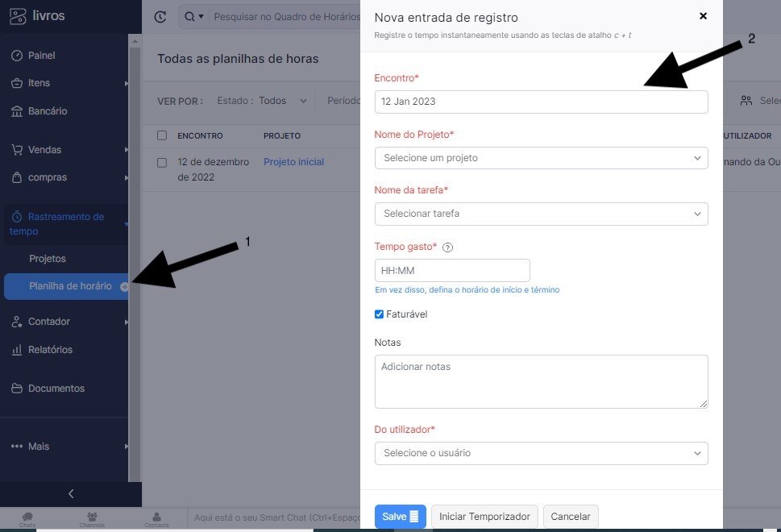This screenshot has height=532, width=781.
Task: Click the Smart Chat input bar
Action: (x=274, y=518)
